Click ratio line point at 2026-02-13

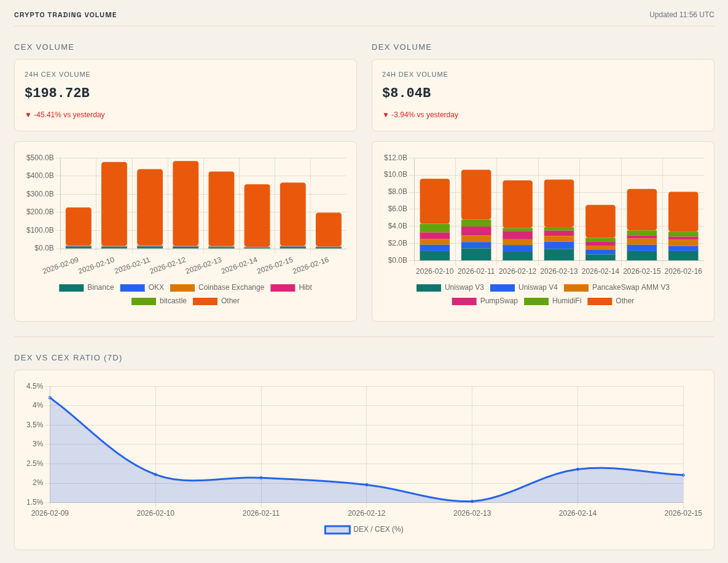(x=472, y=501)
